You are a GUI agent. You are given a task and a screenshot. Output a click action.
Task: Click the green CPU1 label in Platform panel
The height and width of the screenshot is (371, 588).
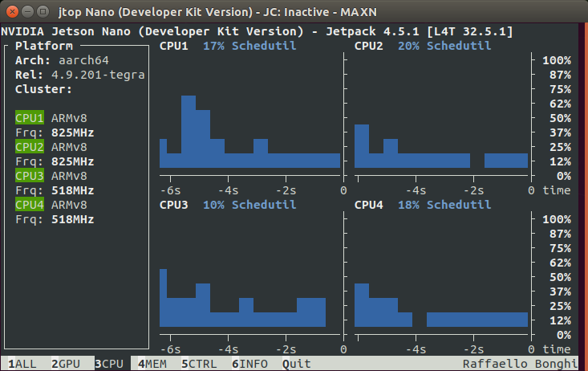pos(30,118)
